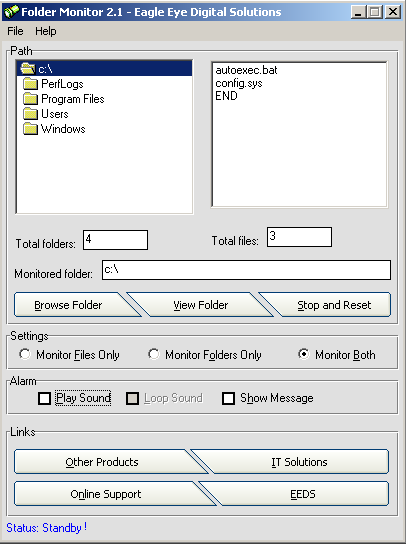Enable the Play Sound checkbox
Viewport: 406px width, 544px height.
tap(44, 398)
